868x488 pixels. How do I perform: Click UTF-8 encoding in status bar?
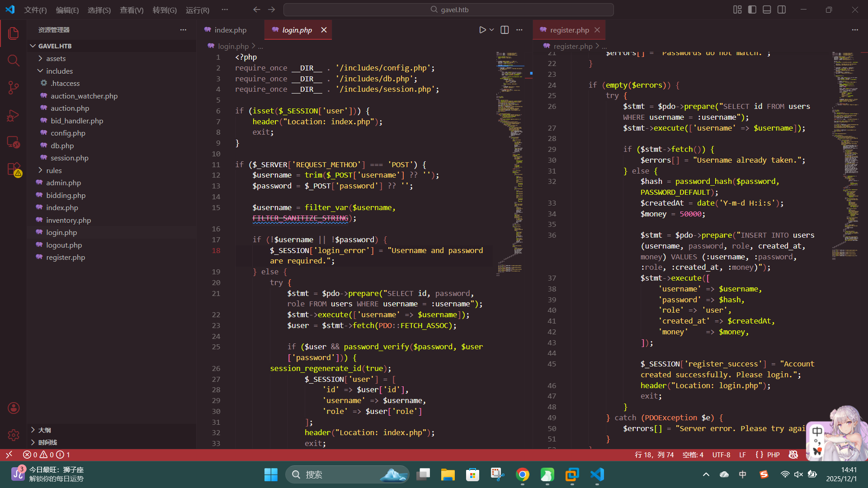[721, 455]
